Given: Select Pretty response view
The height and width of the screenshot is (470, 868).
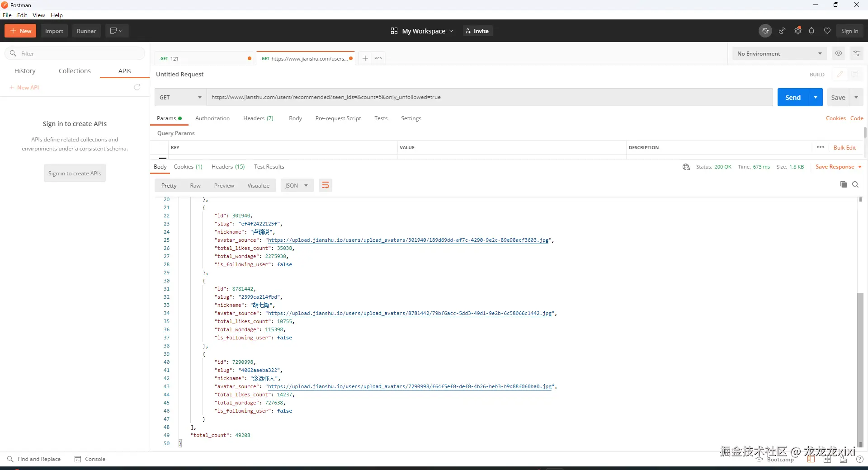Looking at the screenshot, I should 169,186.
